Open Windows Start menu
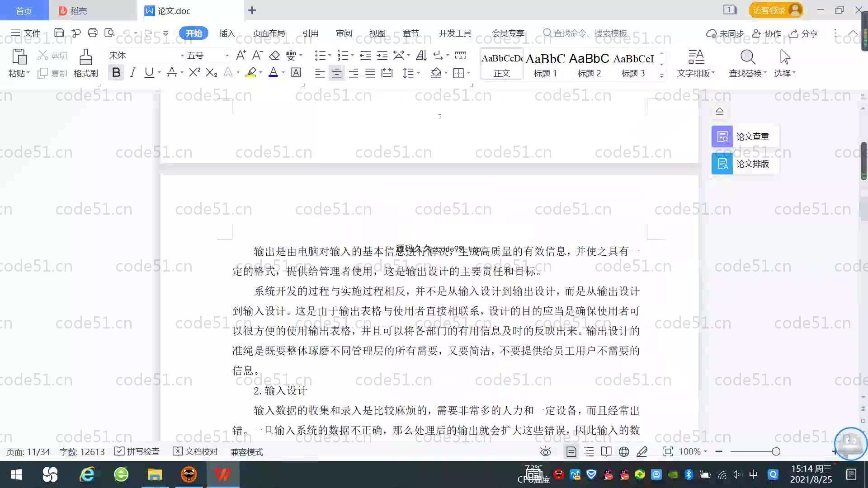The height and width of the screenshot is (488, 868). coord(16,474)
